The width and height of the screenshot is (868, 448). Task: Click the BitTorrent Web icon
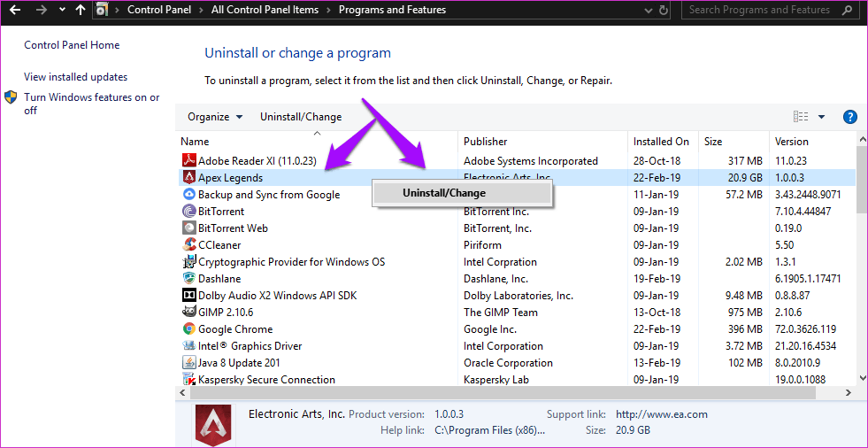(189, 228)
